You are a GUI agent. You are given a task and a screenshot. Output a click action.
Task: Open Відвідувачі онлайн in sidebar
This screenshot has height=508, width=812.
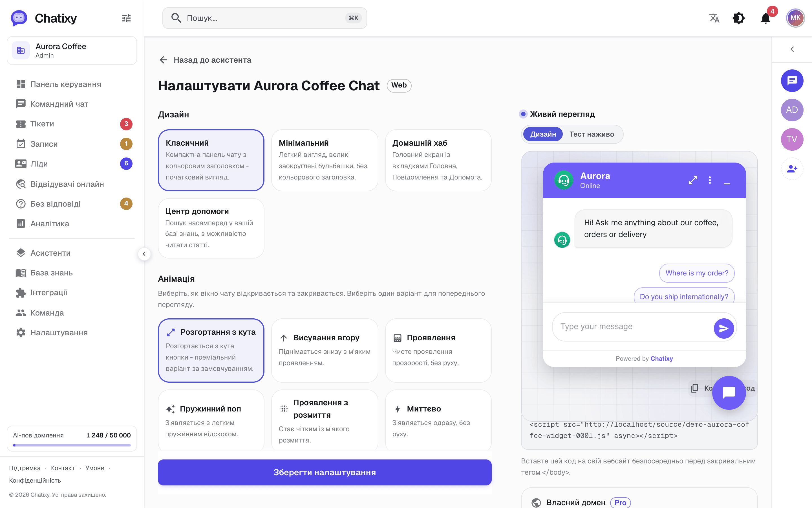(x=72, y=184)
